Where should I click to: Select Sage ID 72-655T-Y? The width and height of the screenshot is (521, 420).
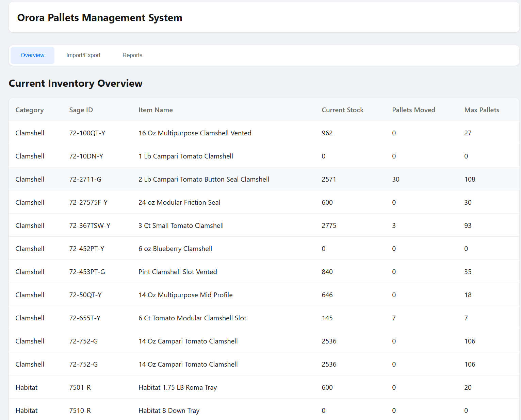pos(85,318)
